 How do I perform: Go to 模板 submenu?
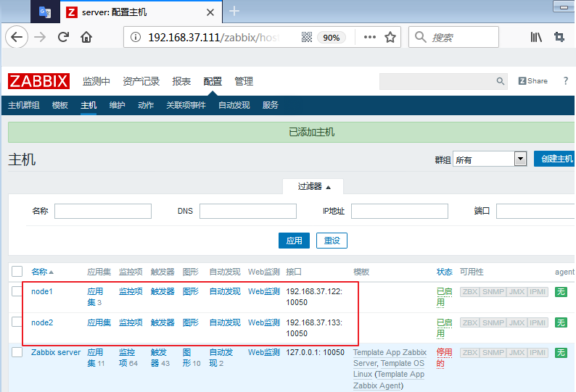60,105
